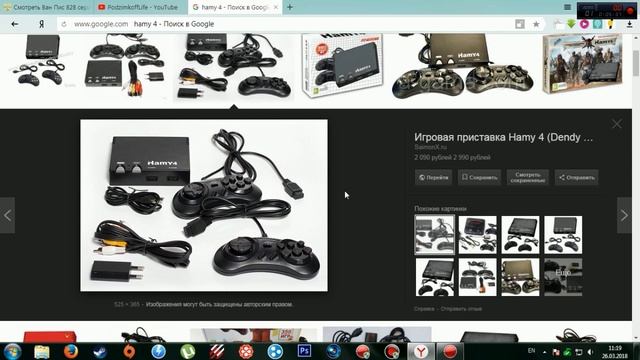Open the large Hamy 4 console preview image

[204, 205]
